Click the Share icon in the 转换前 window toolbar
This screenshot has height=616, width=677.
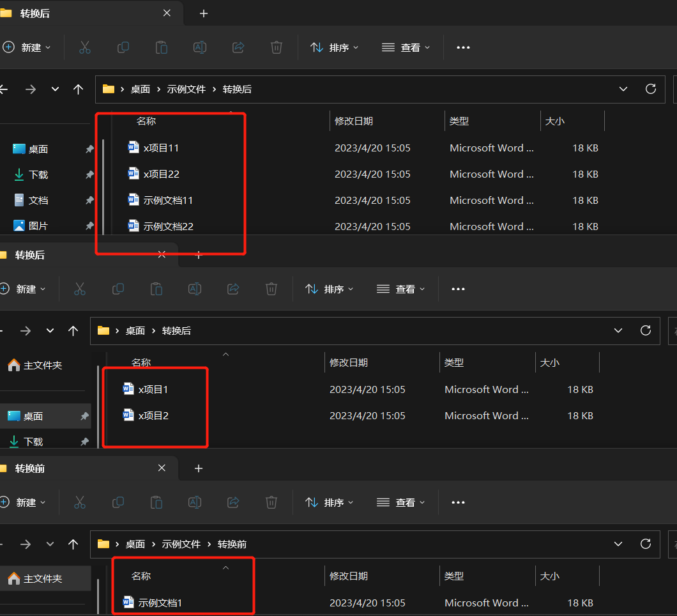point(233,502)
